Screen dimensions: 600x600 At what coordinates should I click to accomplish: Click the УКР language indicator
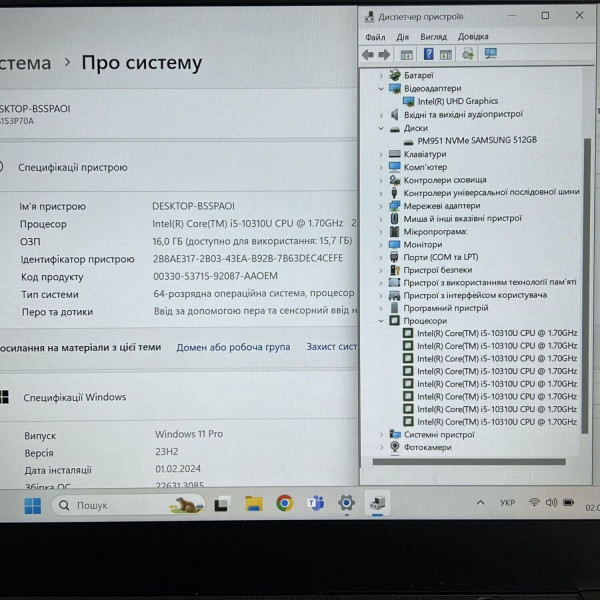coord(507,502)
